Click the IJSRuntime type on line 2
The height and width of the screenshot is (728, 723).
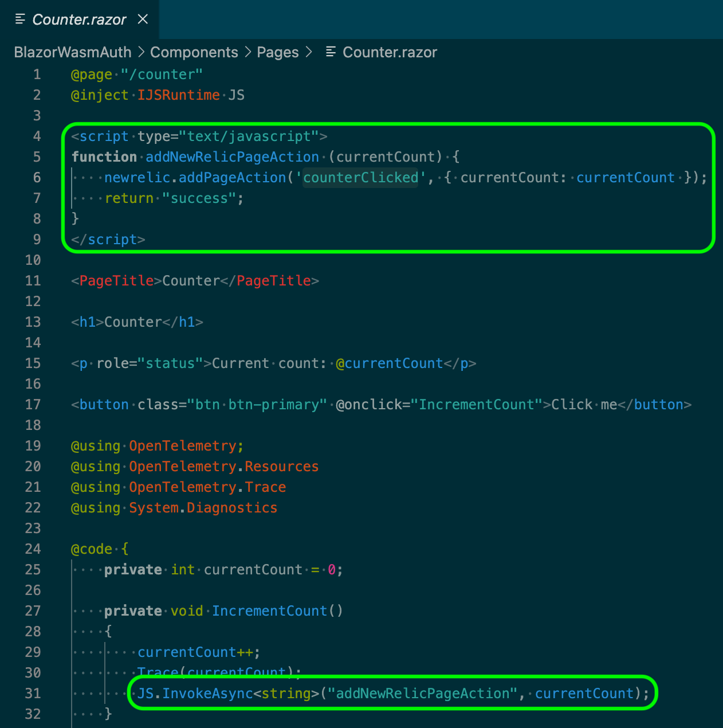(178, 95)
